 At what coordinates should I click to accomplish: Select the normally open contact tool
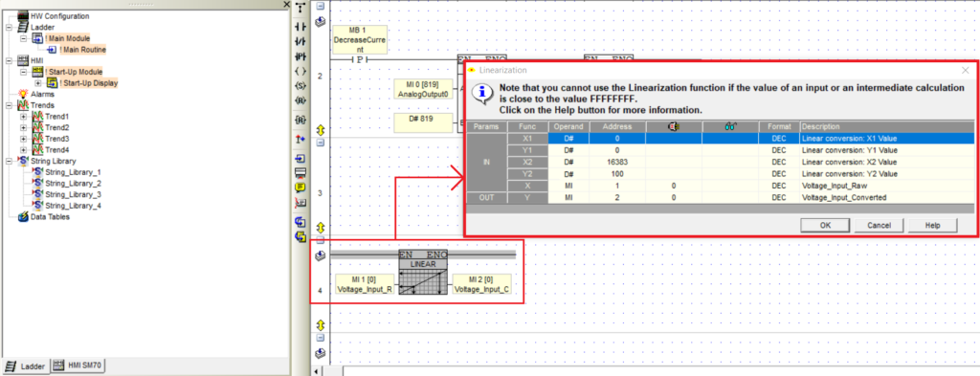[301, 26]
